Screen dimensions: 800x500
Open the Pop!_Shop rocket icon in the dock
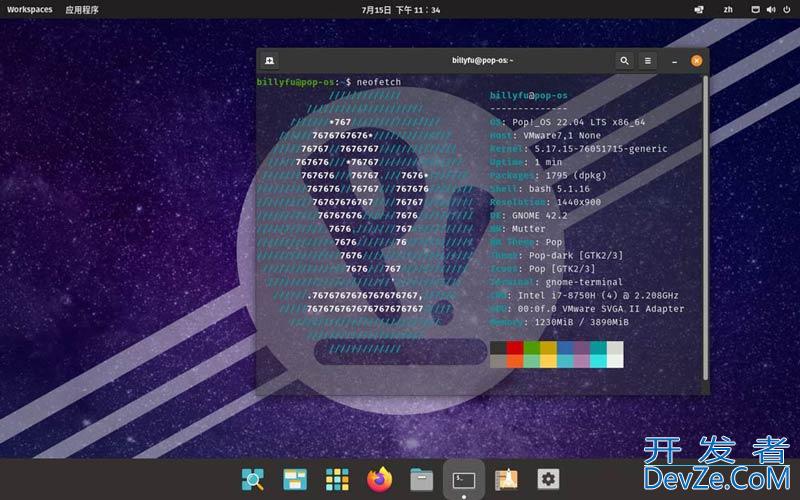click(506, 480)
